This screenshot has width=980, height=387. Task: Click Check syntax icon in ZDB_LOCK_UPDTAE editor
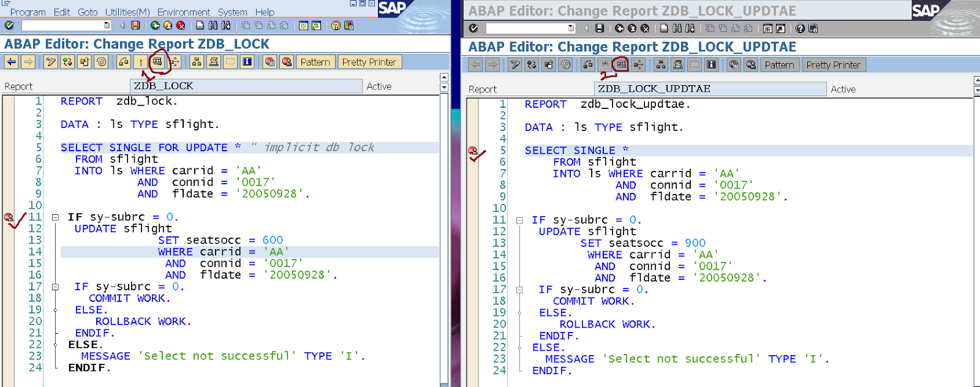coord(588,65)
